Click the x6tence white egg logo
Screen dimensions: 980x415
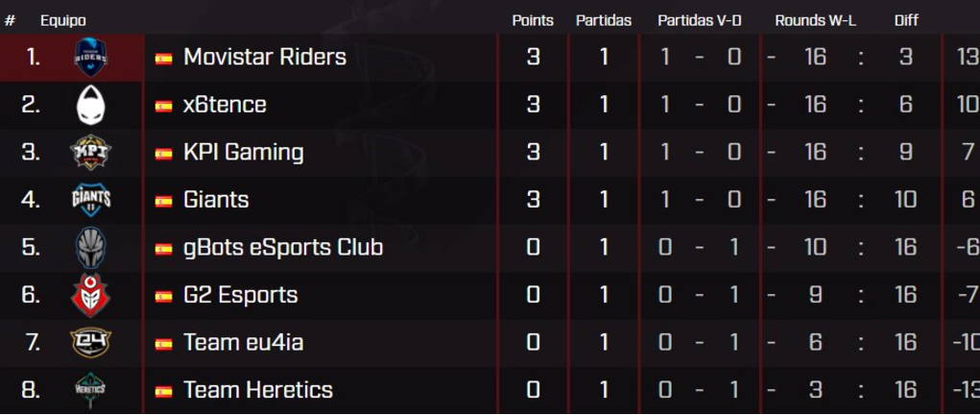pyautogui.click(x=90, y=105)
